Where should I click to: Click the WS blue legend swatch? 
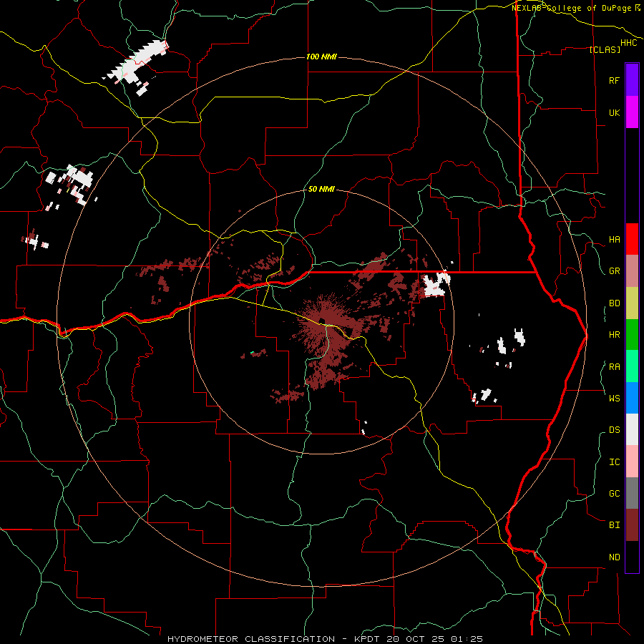[632, 398]
